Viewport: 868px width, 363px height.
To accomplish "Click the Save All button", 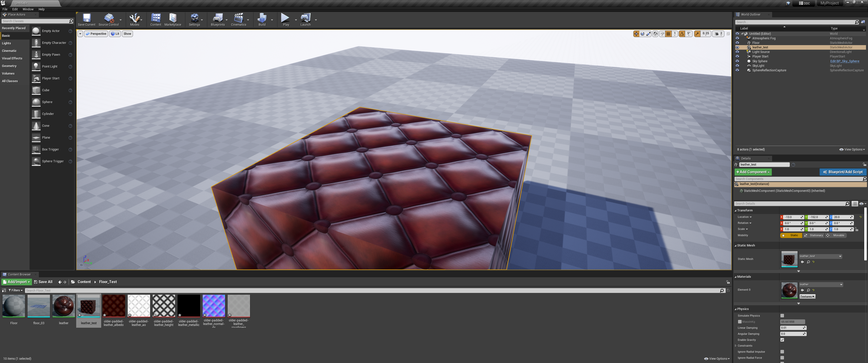I will 43,282.
